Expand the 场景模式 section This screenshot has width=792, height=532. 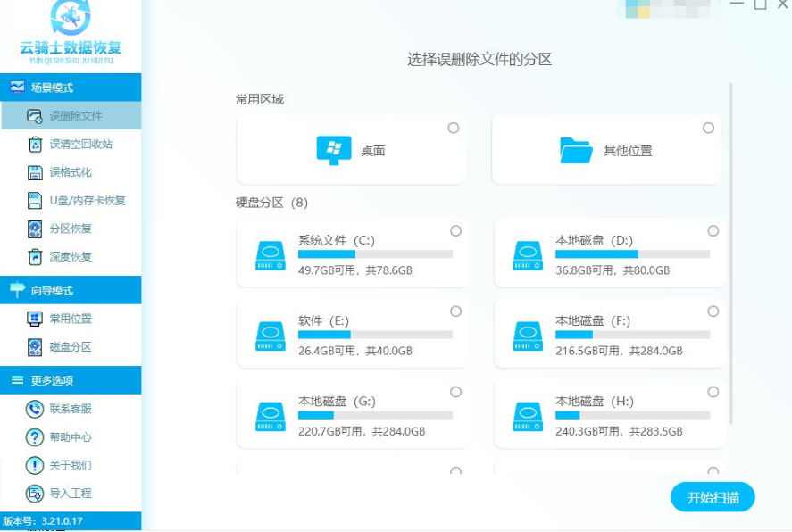[x=49, y=87]
